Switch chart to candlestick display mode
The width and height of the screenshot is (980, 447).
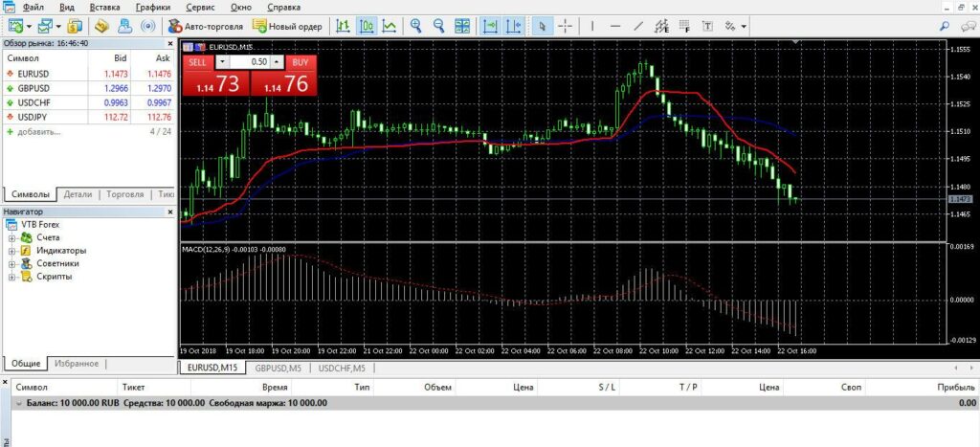pos(367,26)
